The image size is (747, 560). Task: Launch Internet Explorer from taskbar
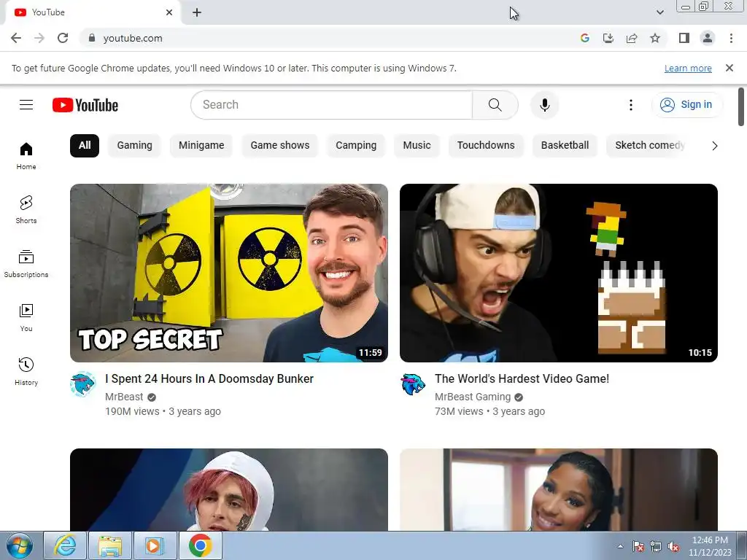coord(65,545)
